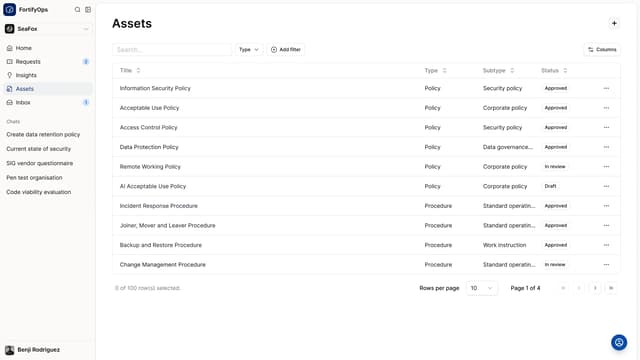Open actions menu for Joiner, Mover and Leaver Procedure
The width and height of the screenshot is (640, 360).
tap(606, 225)
